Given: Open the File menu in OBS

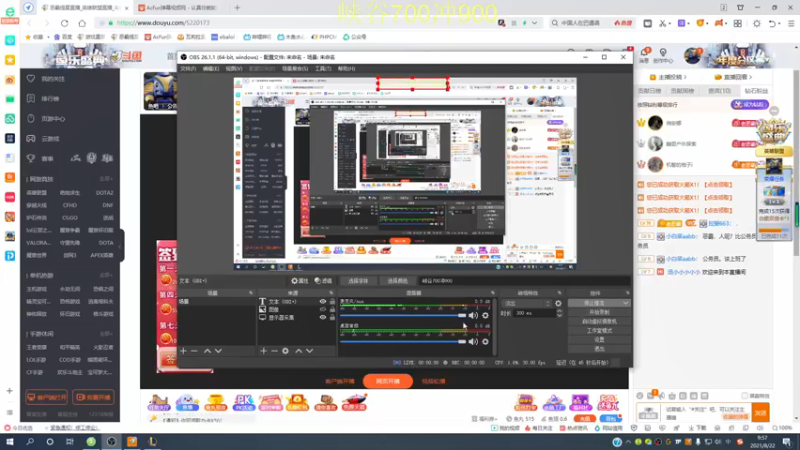Looking at the screenshot, I should click(188, 68).
